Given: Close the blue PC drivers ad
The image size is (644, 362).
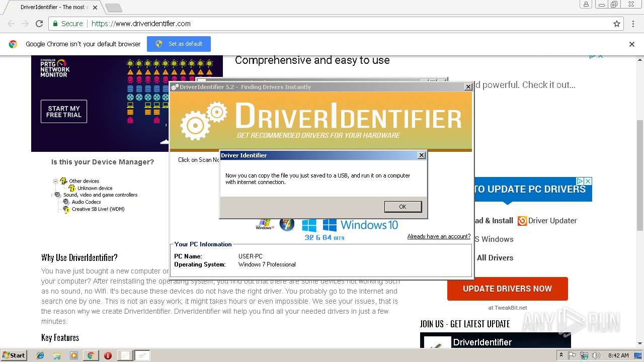Looking at the screenshot, I should click(588, 181).
